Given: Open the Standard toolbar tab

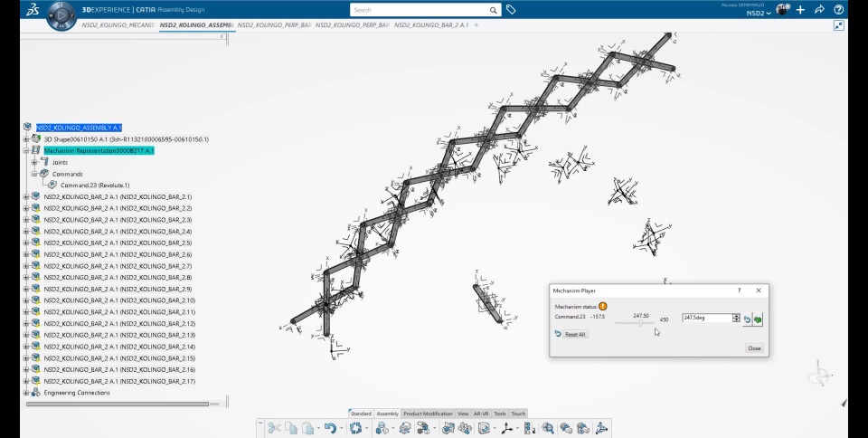Looking at the screenshot, I should pos(361,414).
